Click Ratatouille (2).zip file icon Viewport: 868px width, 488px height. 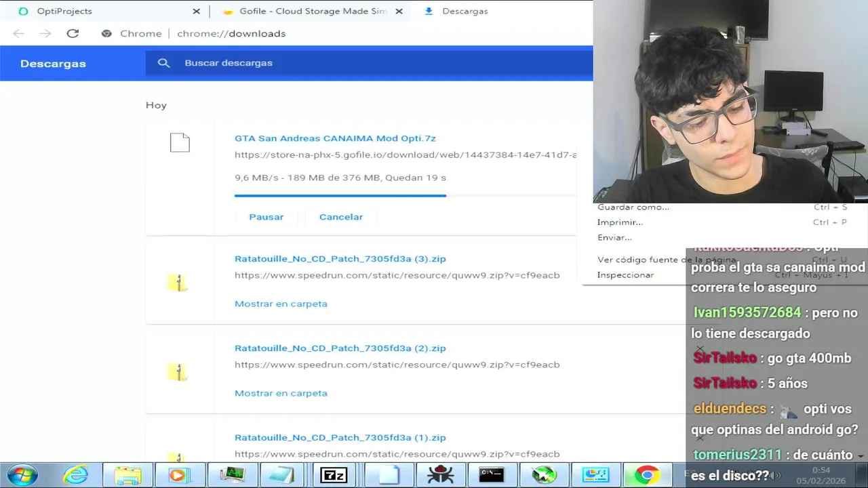click(178, 371)
